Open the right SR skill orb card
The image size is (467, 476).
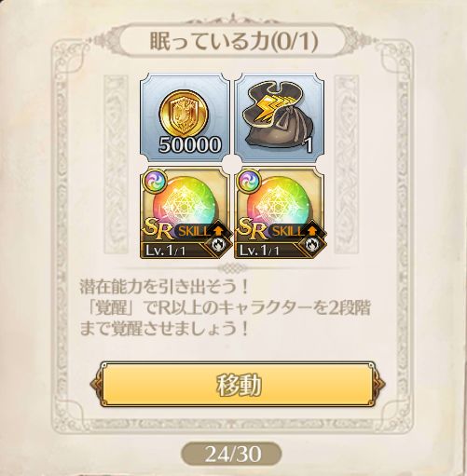click(x=279, y=212)
